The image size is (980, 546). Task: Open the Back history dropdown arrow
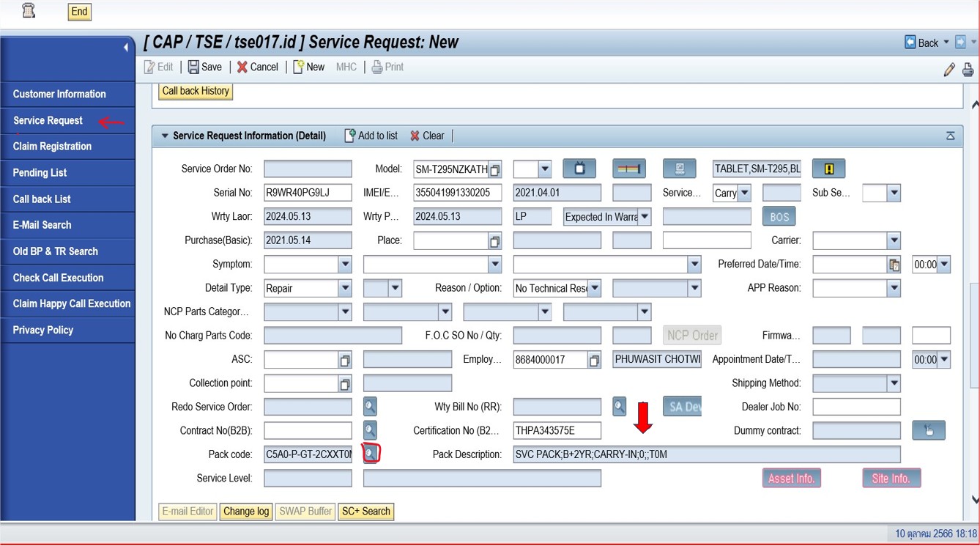click(946, 43)
